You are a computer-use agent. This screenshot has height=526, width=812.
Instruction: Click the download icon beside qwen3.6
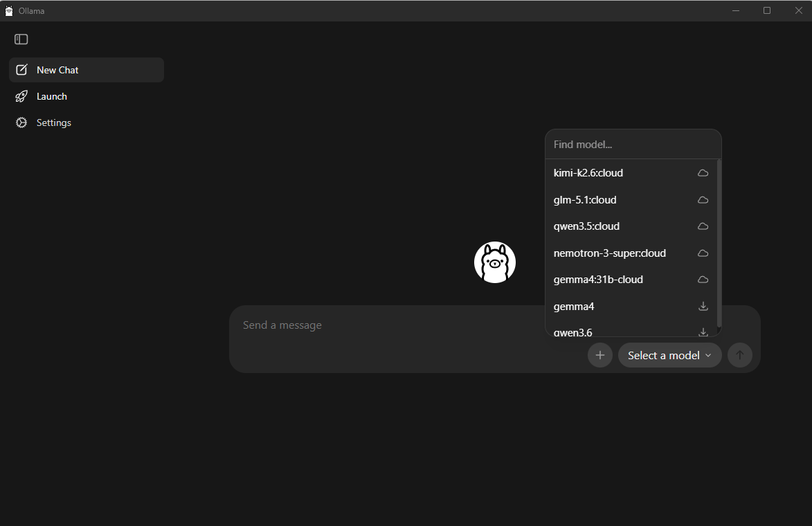click(x=703, y=332)
